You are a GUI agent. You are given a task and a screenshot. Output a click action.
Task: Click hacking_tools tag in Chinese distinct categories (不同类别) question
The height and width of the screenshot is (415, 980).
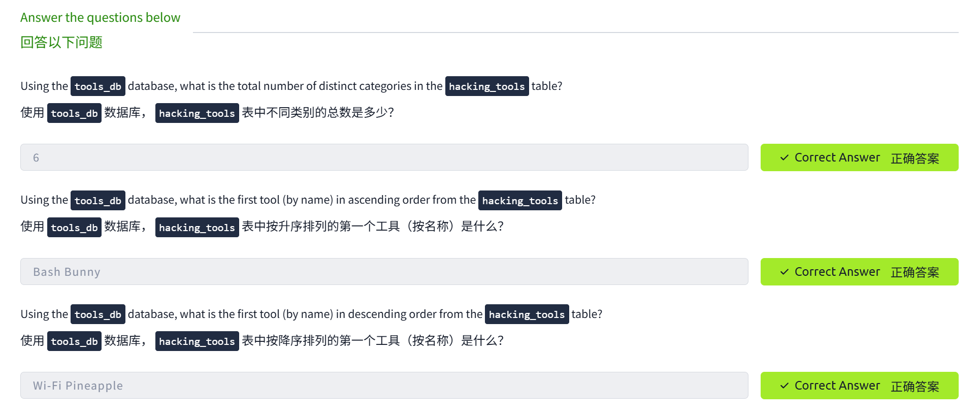click(197, 113)
